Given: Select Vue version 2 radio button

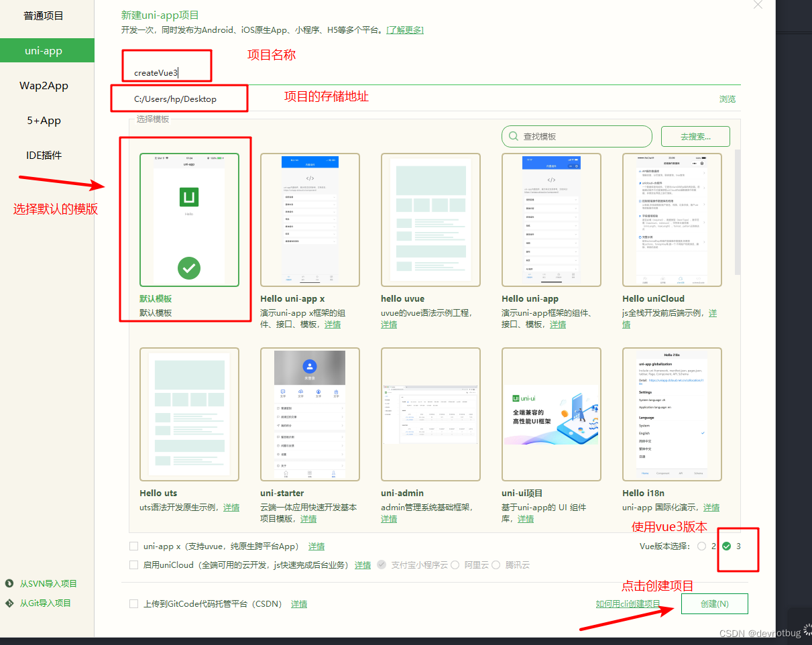Looking at the screenshot, I should point(702,546).
